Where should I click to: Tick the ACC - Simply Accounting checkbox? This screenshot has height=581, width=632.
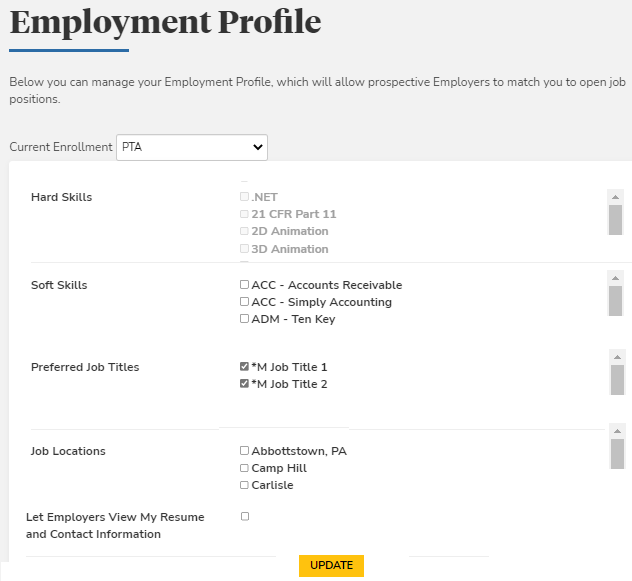pos(244,302)
